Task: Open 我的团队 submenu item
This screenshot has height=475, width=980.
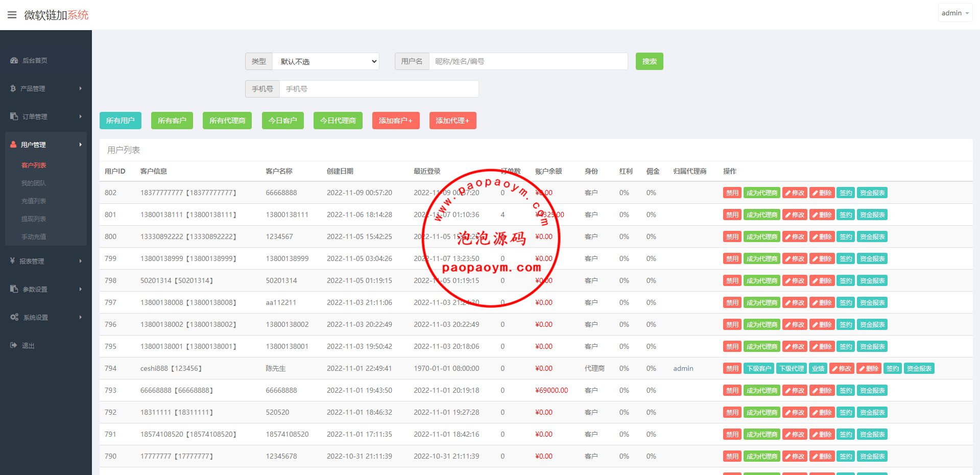Action: pos(34,183)
